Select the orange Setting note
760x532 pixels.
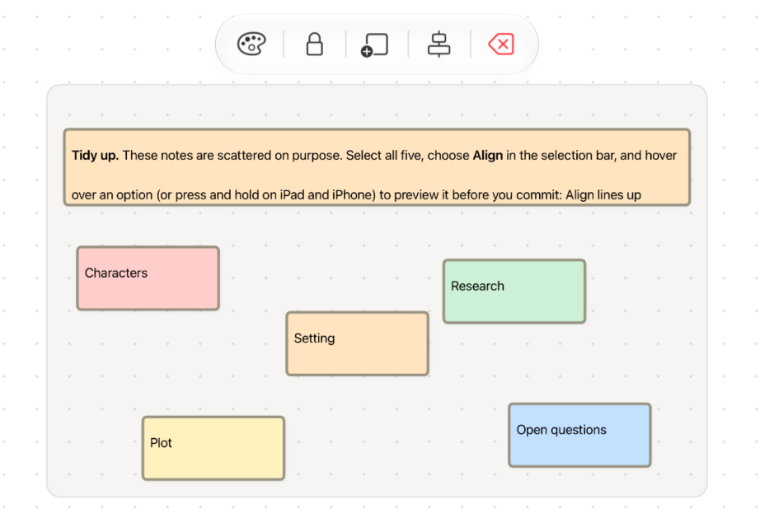click(x=357, y=343)
